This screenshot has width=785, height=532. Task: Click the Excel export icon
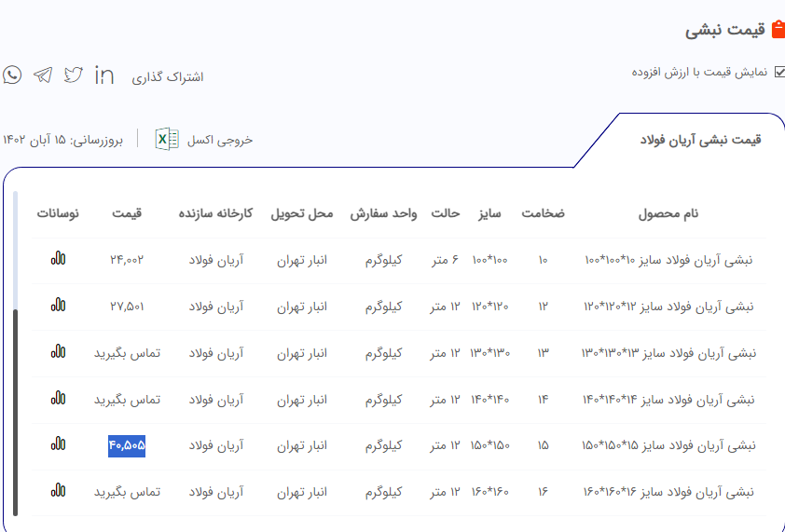[x=167, y=139]
